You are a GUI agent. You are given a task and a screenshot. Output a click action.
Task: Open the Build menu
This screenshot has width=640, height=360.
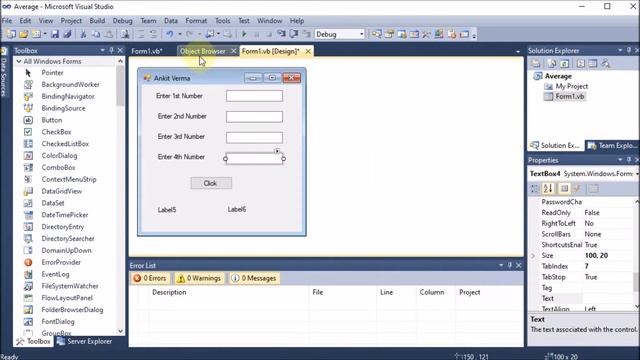coord(97,20)
